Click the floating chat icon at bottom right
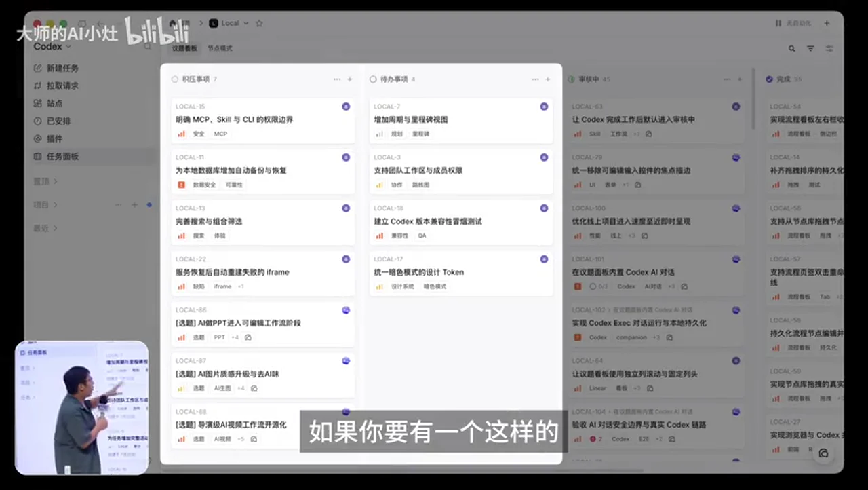Image resolution: width=868 pixels, height=490 pixels. [823, 453]
